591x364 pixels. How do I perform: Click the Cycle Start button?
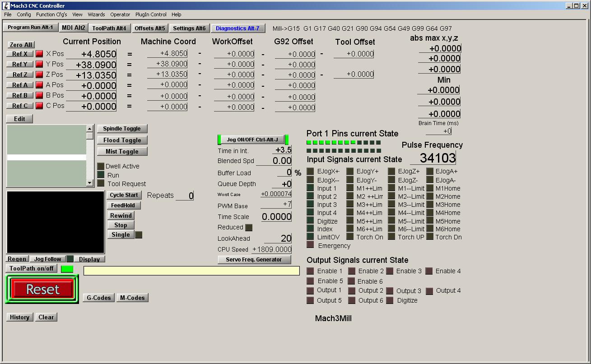[124, 195]
